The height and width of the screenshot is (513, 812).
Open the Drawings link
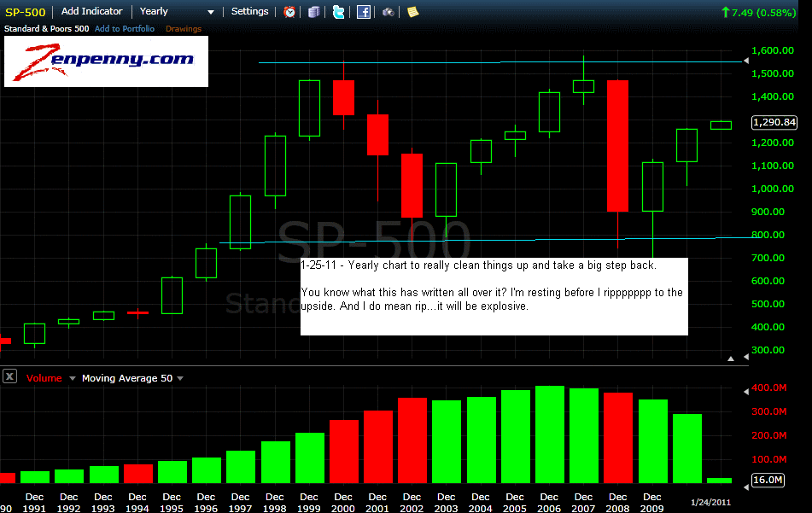click(x=184, y=28)
